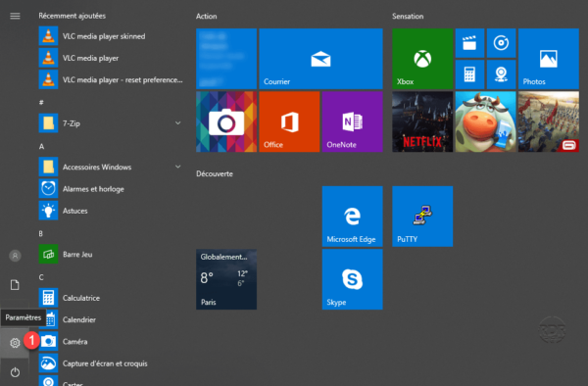Open the webcam small tile

coord(501,74)
